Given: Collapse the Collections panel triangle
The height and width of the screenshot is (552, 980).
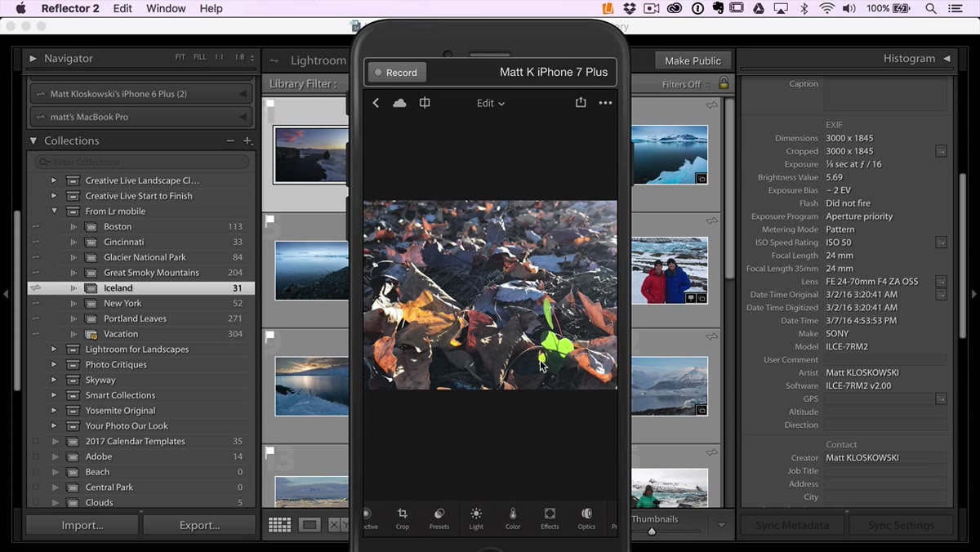Looking at the screenshot, I should click(33, 140).
